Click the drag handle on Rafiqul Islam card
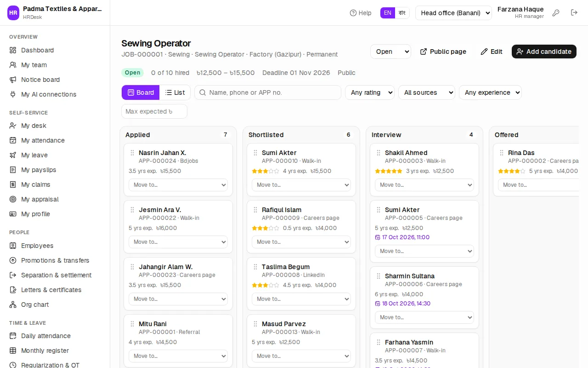The image size is (588, 368). pyautogui.click(x=255, y=210)
